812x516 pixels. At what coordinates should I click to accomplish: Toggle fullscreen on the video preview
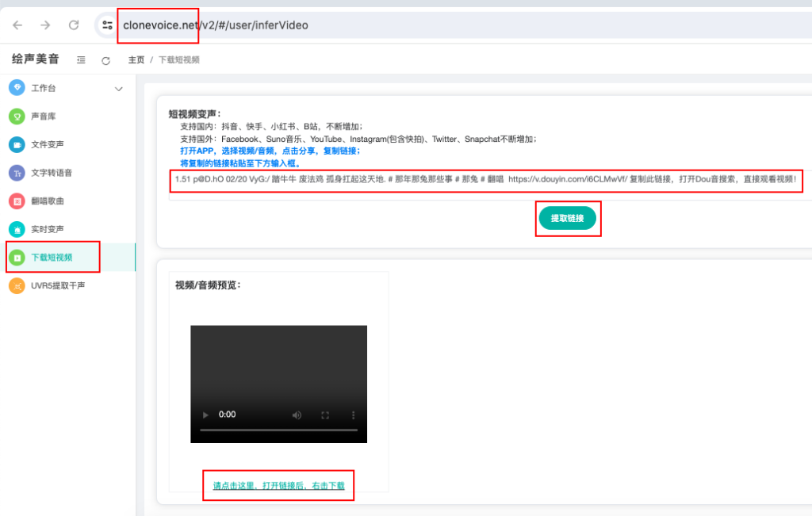324,415
